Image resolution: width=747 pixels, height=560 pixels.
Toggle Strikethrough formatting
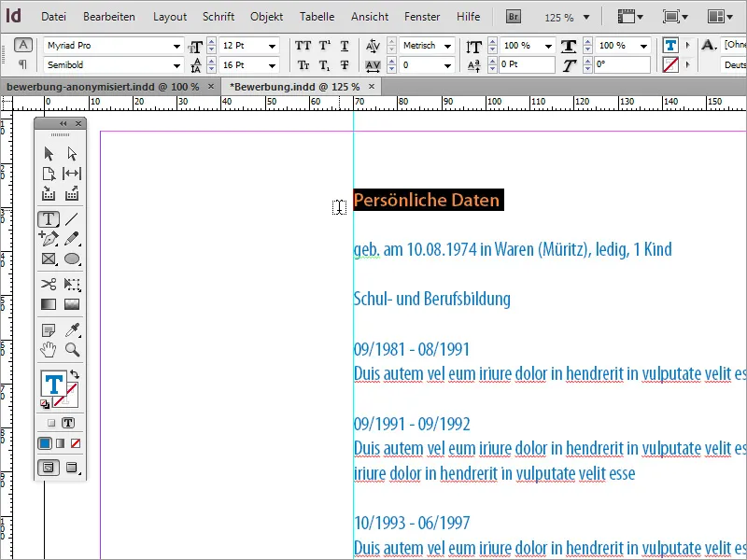pyautogui.click(x=345, y=64)
